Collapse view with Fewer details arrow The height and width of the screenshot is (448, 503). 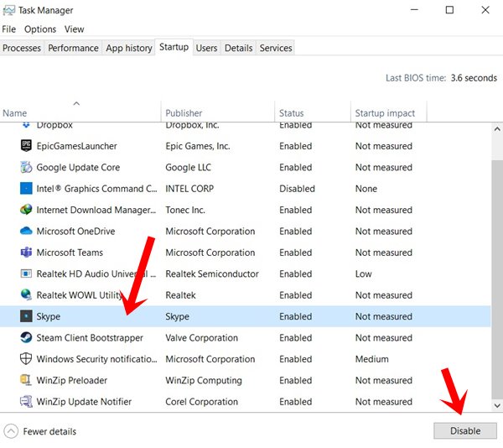pos(11,431)
